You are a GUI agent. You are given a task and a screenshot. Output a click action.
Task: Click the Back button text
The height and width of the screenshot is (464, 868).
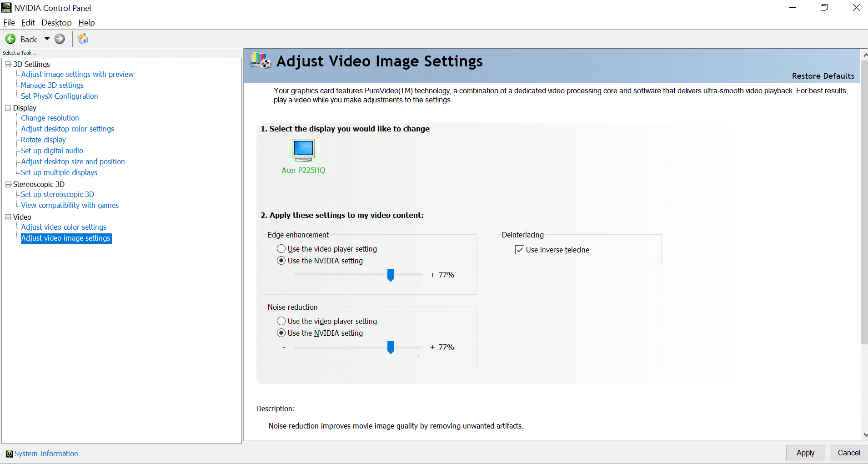[x=29, y=40]
